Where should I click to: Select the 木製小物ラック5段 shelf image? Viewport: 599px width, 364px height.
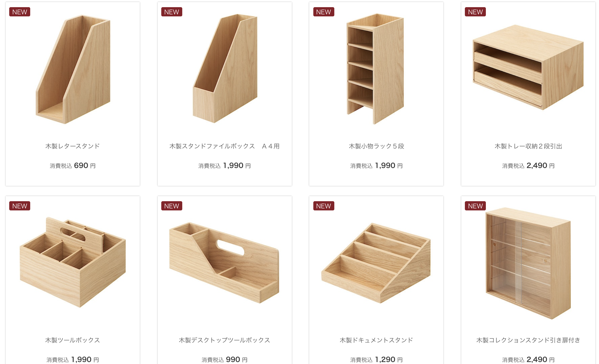(375, 69)
